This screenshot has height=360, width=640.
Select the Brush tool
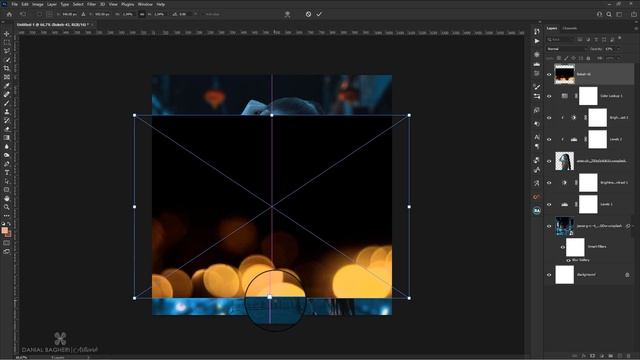pyautogui.click(x=7, y=103)
